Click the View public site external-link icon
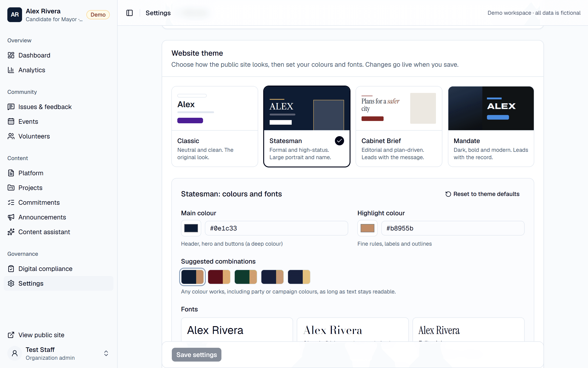The height and width of the screenshot is (368, 588). pyautogui.click(x=11, y=335)
